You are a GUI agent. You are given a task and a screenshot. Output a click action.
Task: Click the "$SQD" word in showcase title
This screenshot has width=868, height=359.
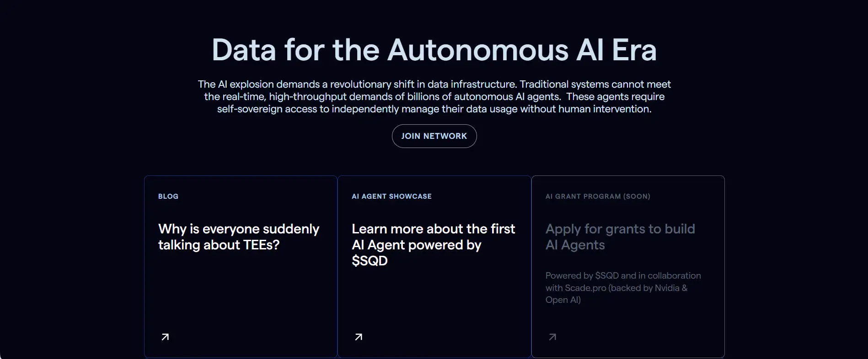(x=370, y=261)
